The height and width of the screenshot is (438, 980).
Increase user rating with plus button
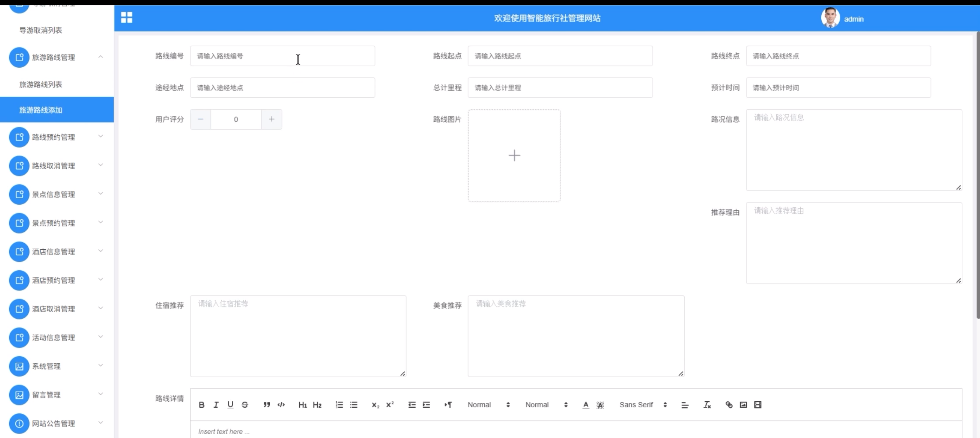(x=271, y=119)
